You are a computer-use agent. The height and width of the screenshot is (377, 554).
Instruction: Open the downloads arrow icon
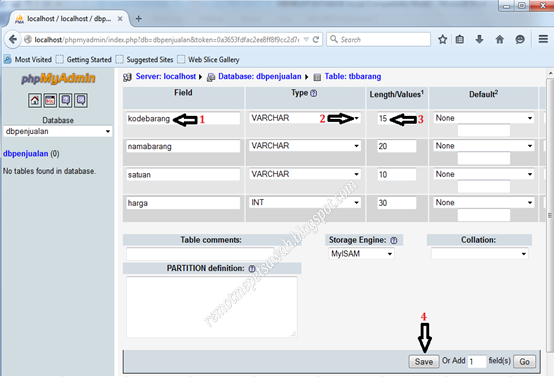[479, 39]
